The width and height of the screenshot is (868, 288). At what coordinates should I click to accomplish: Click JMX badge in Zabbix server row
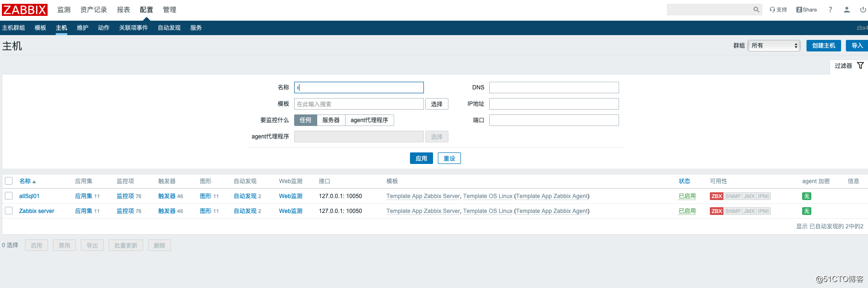(749, 211)
